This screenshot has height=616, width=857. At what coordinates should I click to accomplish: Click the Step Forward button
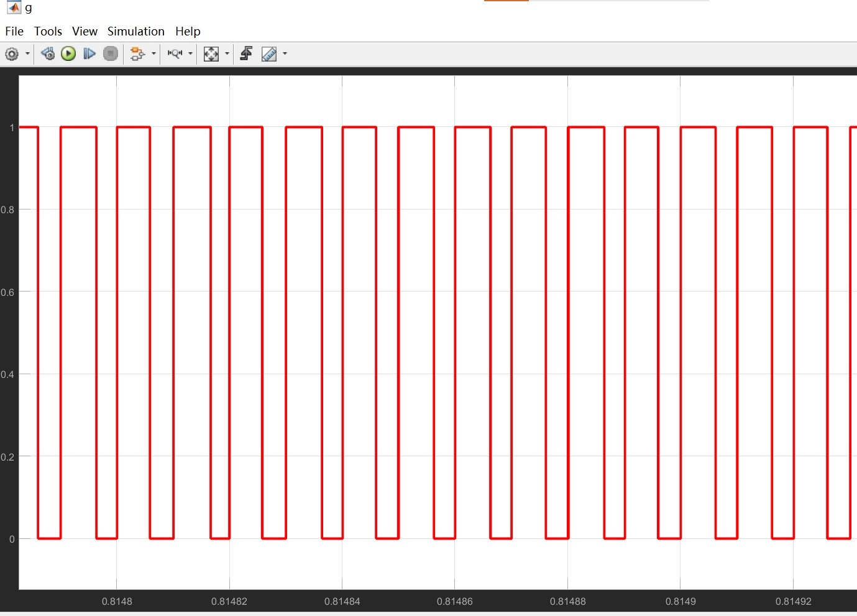point(89,54)
